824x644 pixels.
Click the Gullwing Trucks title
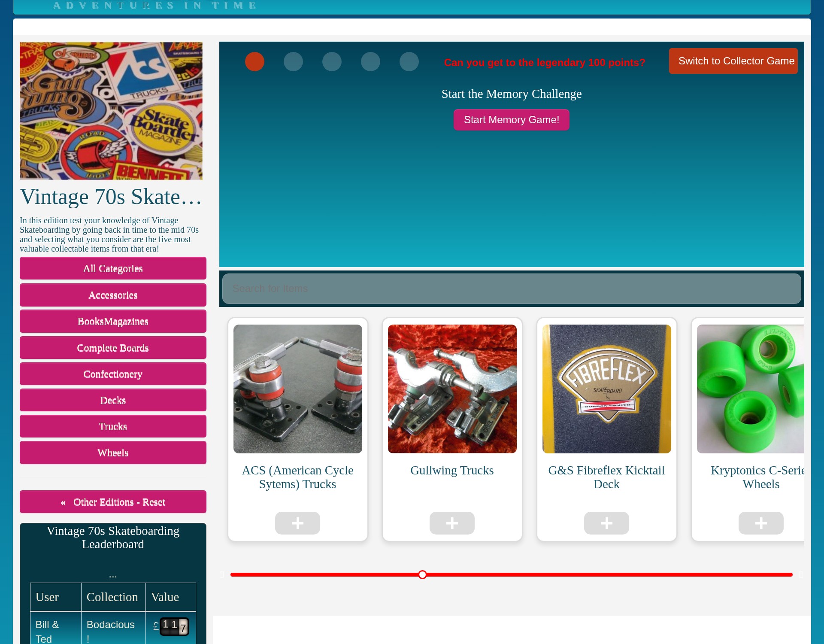coord(452,470)
